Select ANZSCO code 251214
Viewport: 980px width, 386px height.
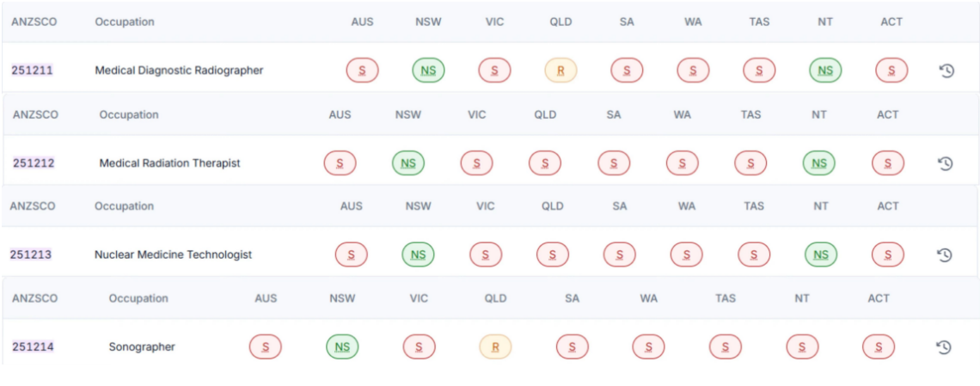point(34,346)
